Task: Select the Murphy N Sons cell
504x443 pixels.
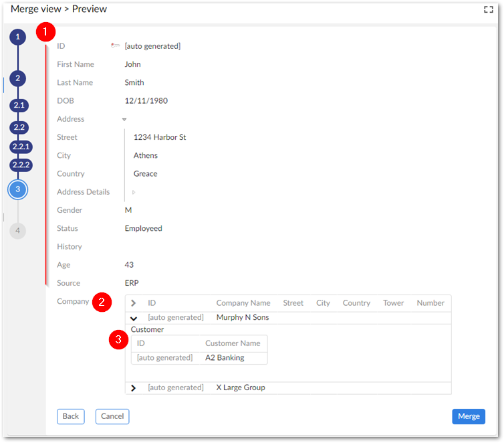Action: [243, 318]
